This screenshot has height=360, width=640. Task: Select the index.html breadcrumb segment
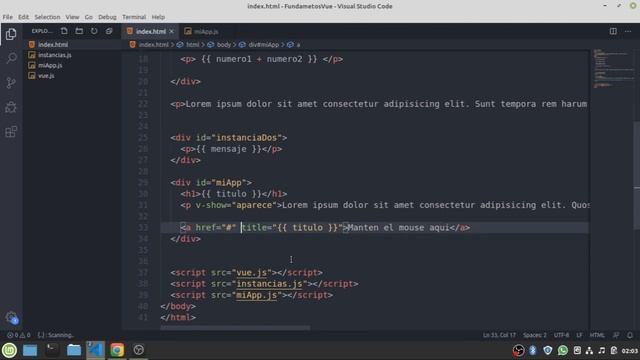[x=149, y=44]
